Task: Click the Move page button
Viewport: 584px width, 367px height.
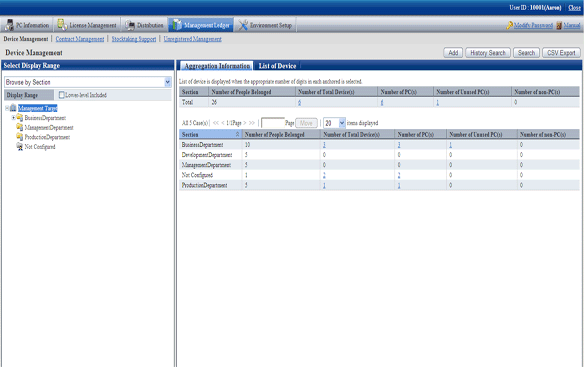Action: [x=306, y=123]
